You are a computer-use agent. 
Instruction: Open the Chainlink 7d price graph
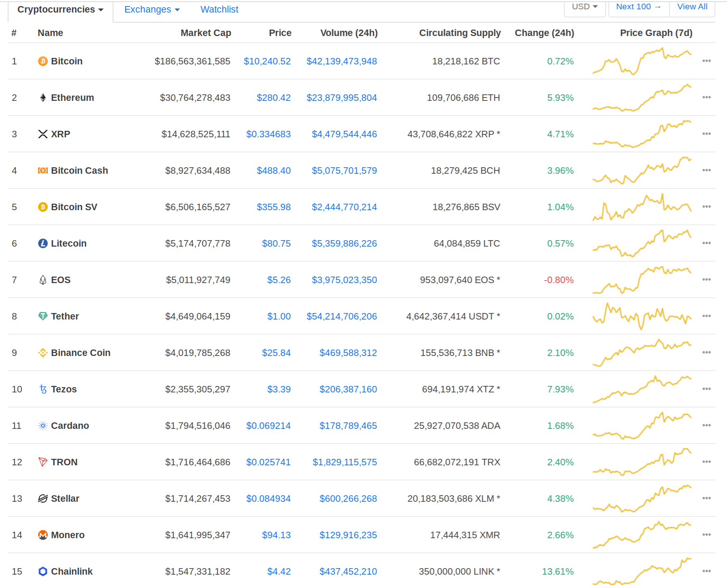pyautogui.click(x=642, y=571)
